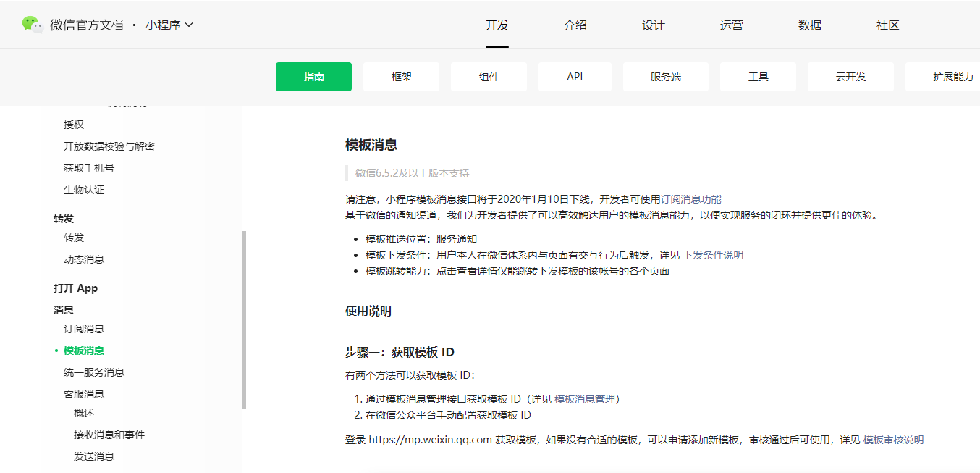
Task: Open 接收消息和事件 under 客服消息
Action: [109, 434]
